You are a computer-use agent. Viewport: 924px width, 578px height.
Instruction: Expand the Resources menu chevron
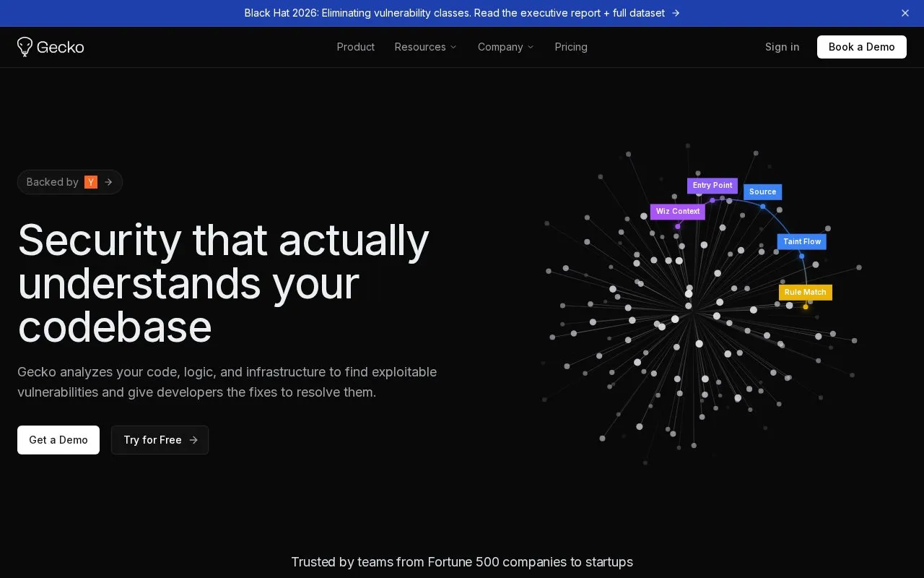click(453, 47)
